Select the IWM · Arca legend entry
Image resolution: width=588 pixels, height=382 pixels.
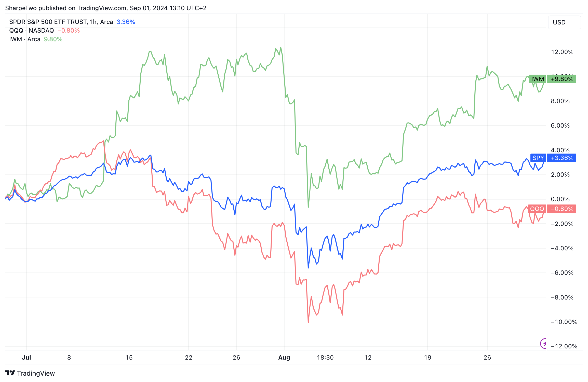point(25,39)
